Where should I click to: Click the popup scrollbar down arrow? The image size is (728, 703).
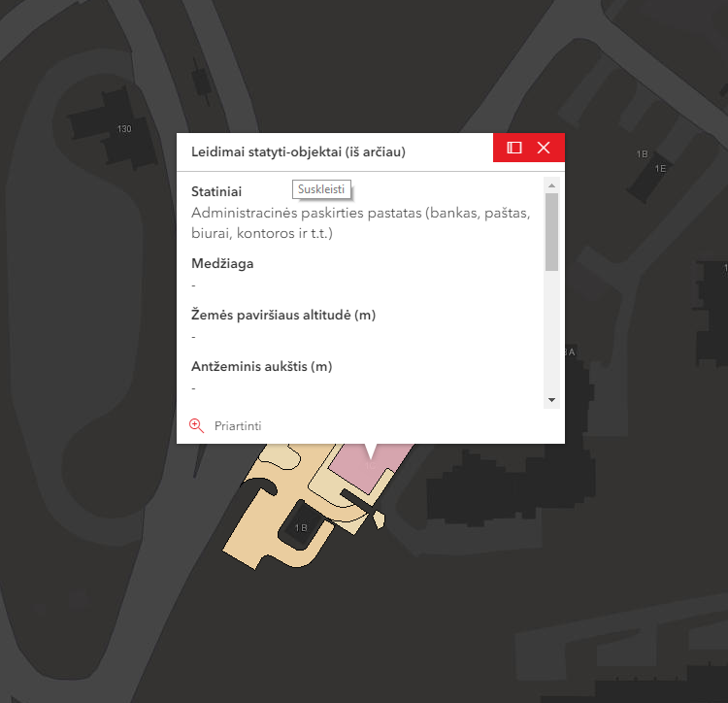[551, 400]
